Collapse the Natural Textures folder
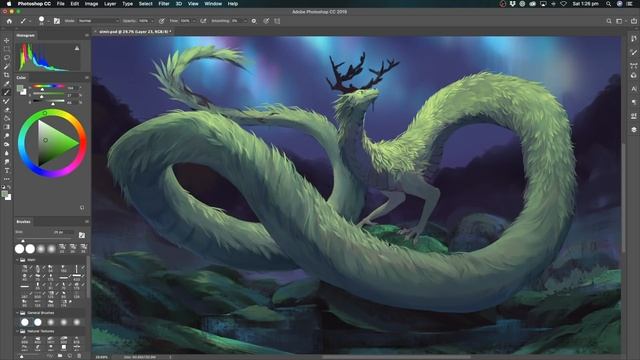The image size is (640, 360). point(18,331)
